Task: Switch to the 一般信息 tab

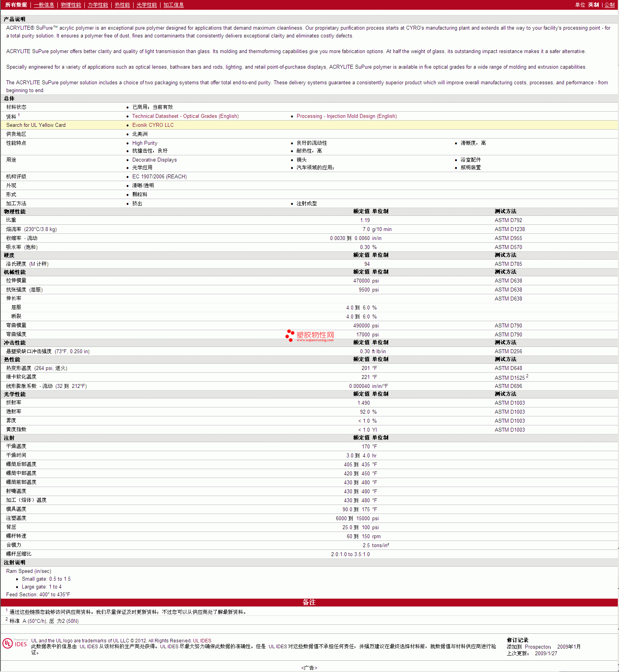Action: click(44, 5)
